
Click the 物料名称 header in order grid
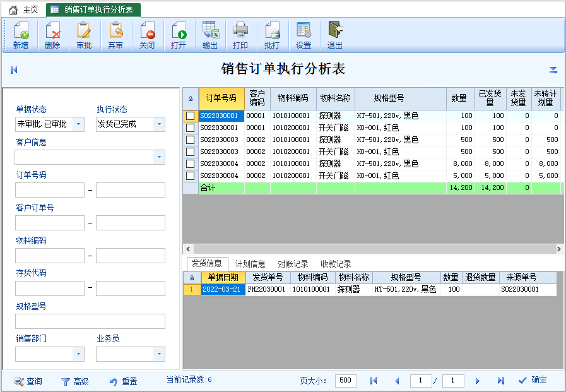(x=336, y=98)
